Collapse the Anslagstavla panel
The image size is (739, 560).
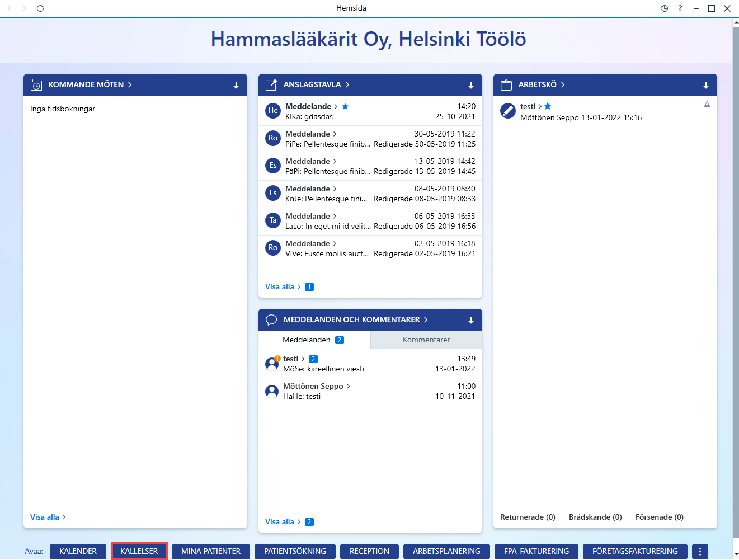pyautogui.click(x=471, y=85)
